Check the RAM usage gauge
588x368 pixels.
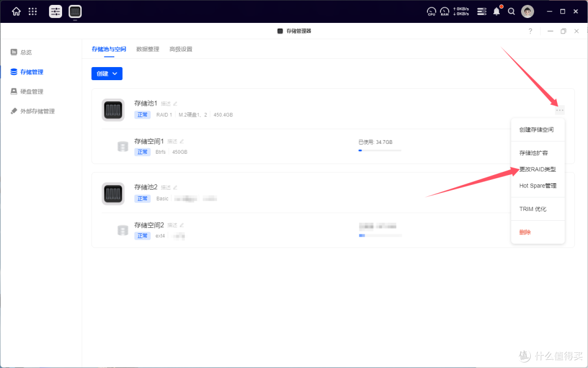click(444, 11)
